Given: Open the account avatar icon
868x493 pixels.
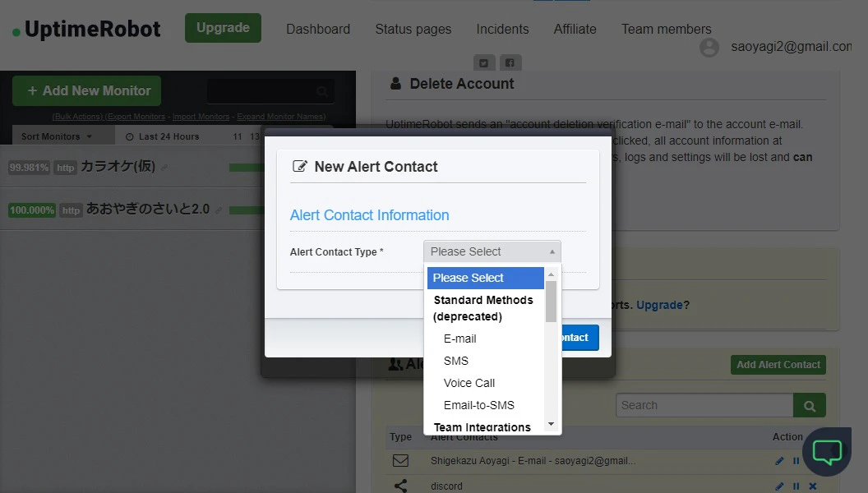Looking at the screenshot, I should tap(709, 48).
